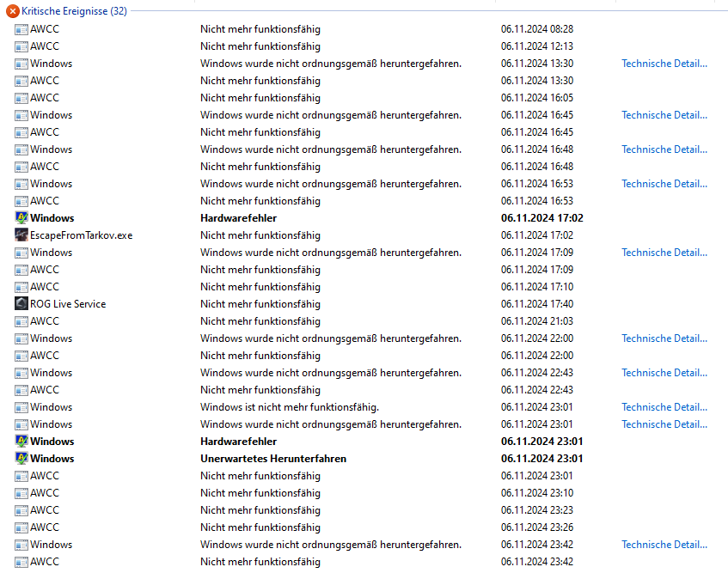This screenshot has height=573, width=728.
Task: Click the shield icon of Hardwarefehler 23:01
Action: tap(21, 441)
